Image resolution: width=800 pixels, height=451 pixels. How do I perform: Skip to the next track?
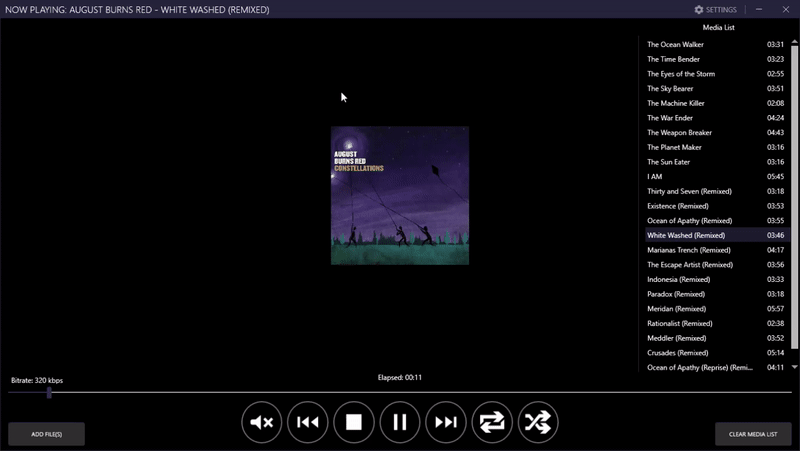click(x=446, y=422)
